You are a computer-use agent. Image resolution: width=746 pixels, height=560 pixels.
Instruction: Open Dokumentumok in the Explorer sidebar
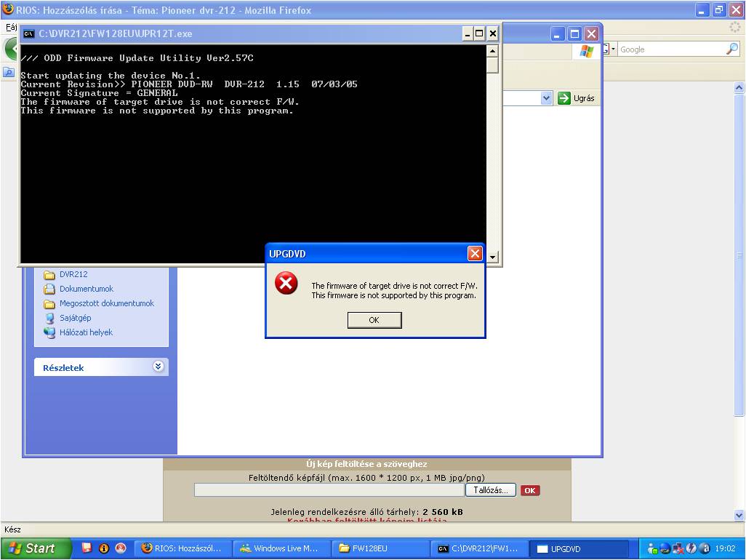tap(86, 289)
